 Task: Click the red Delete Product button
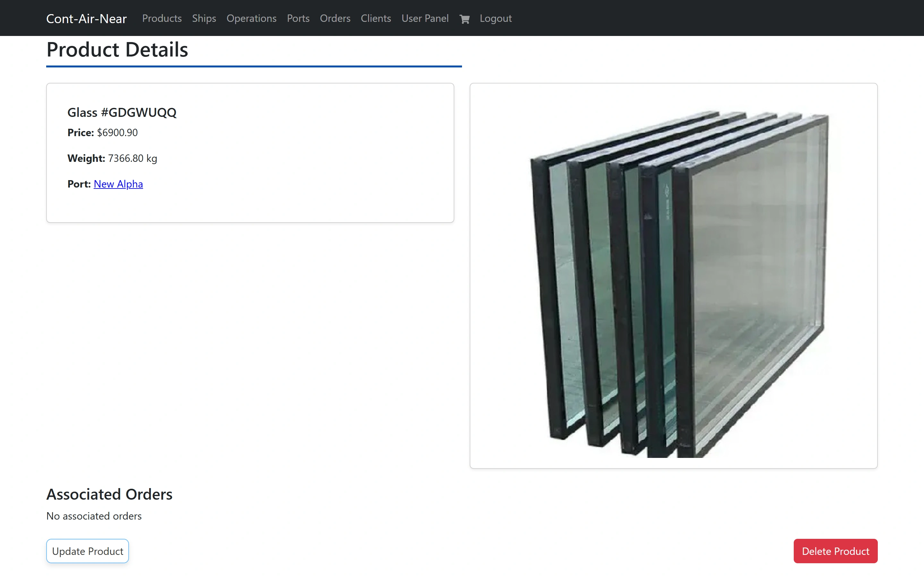pyautogui.click(x=835, y=551)
